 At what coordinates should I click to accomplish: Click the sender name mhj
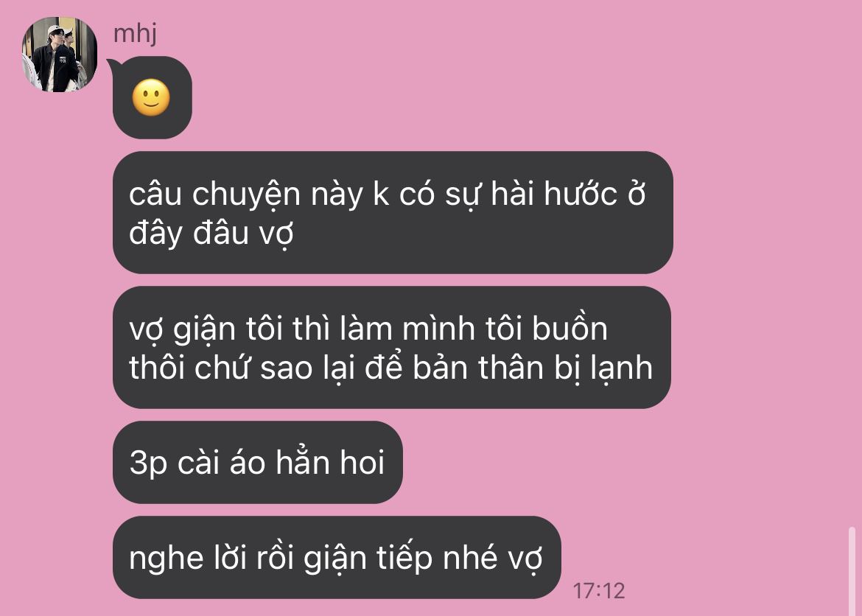pos(136,34)
